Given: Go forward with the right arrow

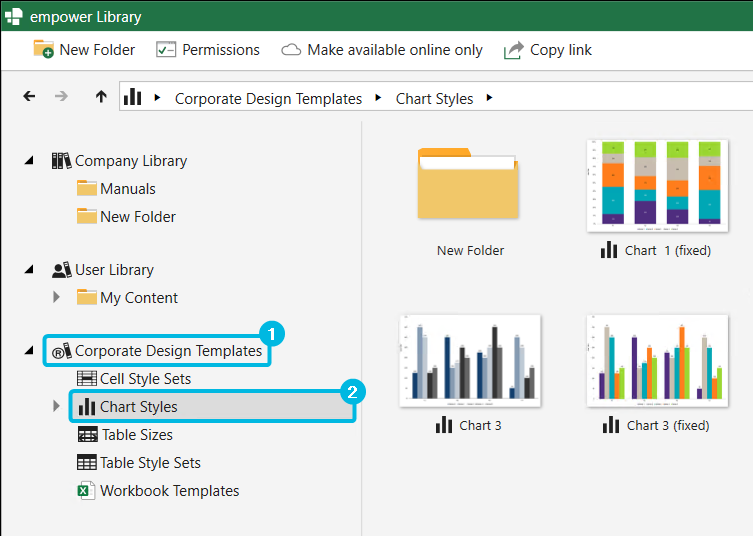Looking at the screenshot, I should [61, 96].
